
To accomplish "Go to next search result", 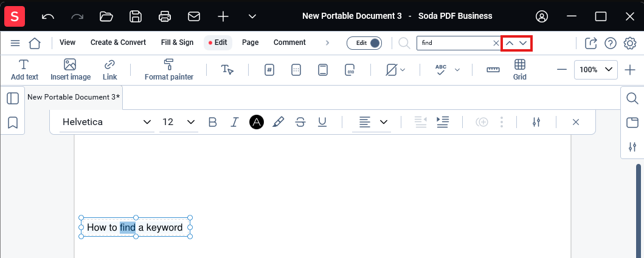I will click(x=523, y=43).
